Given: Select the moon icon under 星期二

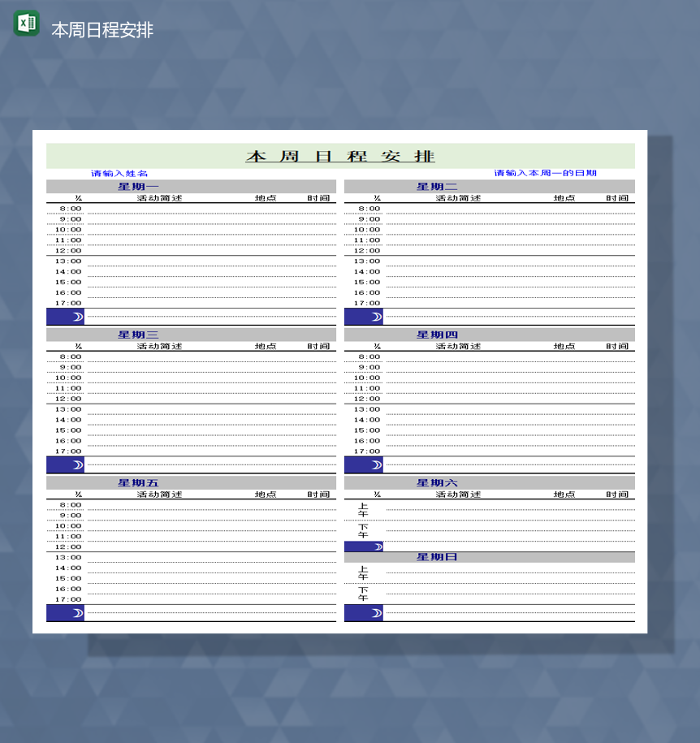Looking at the screenshot, I should coord(375,317).
